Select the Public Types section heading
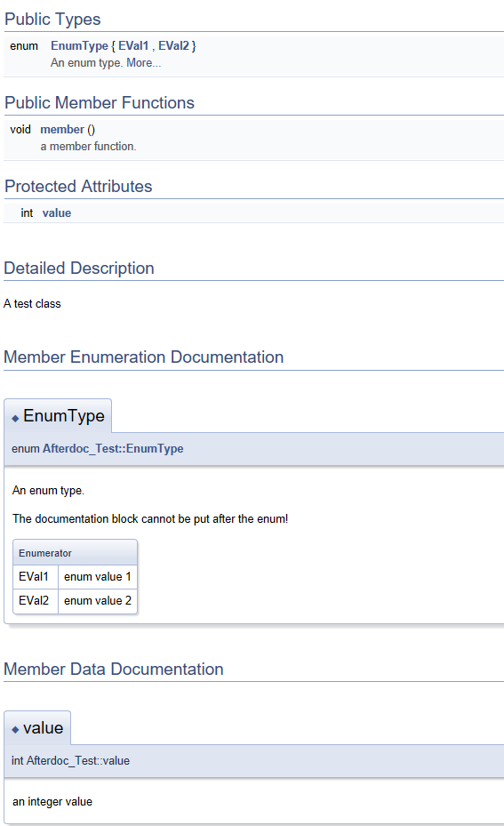 52,19
